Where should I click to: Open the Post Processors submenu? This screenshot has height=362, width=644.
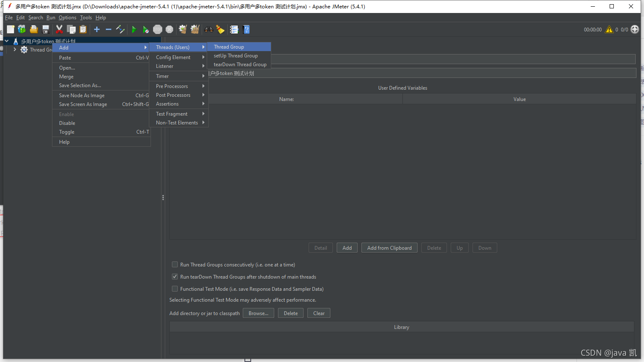click(179, 95)
